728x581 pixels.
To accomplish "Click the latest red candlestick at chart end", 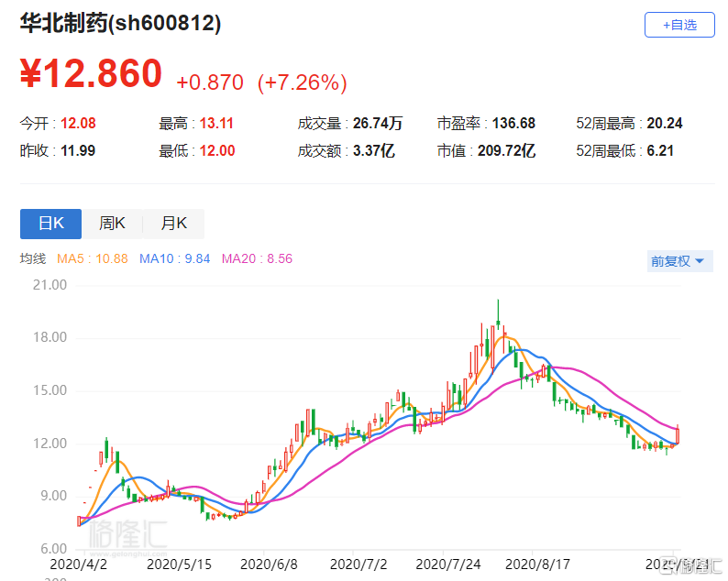I will click(x=678, y=434).
